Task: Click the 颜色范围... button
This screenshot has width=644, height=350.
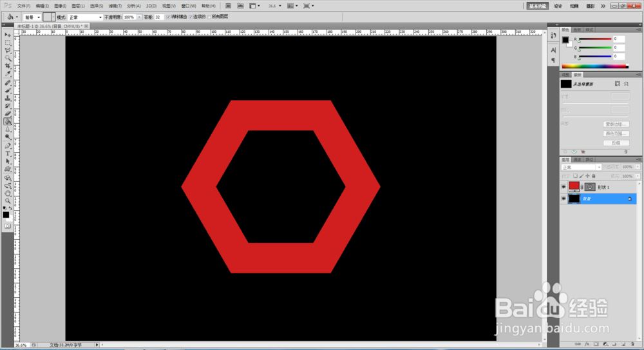Action: click(616, 133)
